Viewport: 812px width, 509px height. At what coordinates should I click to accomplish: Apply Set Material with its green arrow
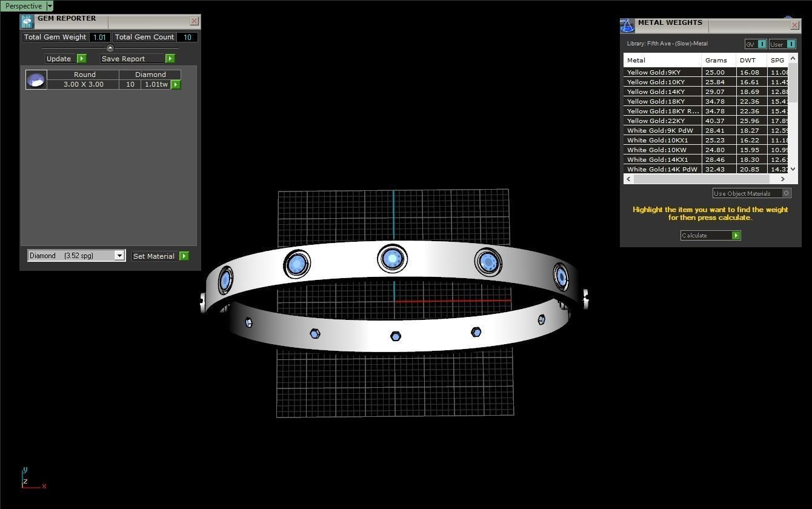point(184,256)
